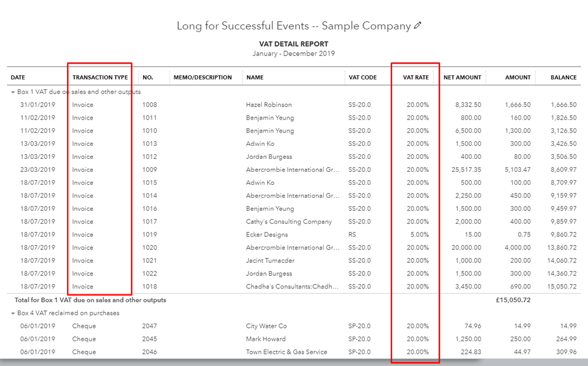
Task: Open Town Electric & Gas Service cheque
Action: pos(286,352)
